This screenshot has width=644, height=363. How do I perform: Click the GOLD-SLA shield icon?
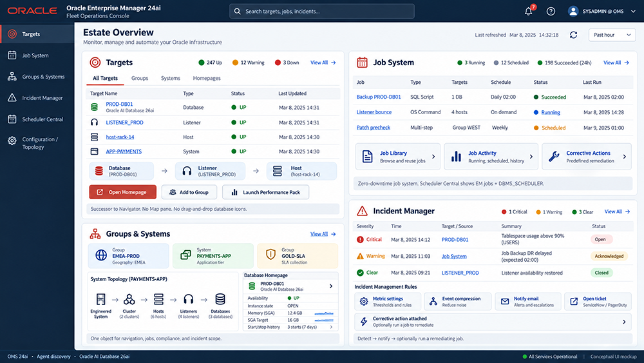coord(270,255)
